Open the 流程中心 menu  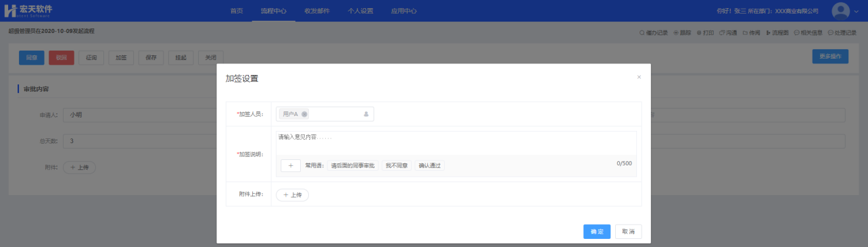(273, 11)
